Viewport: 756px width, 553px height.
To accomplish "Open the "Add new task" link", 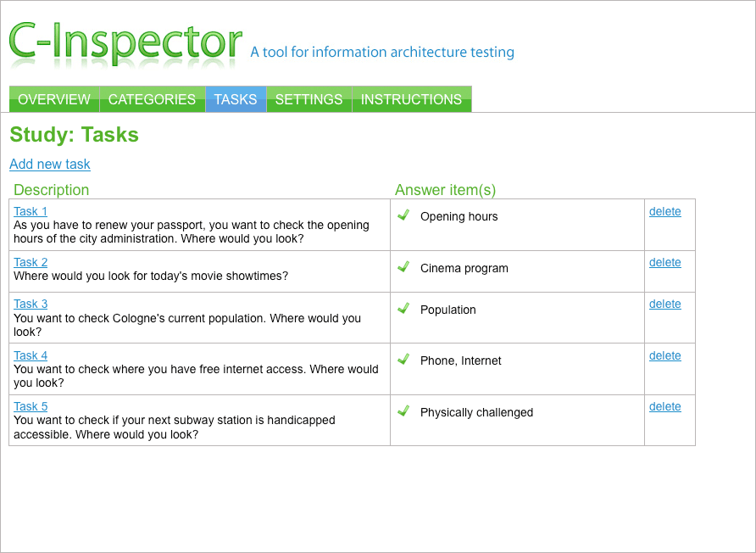I will [49, 164].
